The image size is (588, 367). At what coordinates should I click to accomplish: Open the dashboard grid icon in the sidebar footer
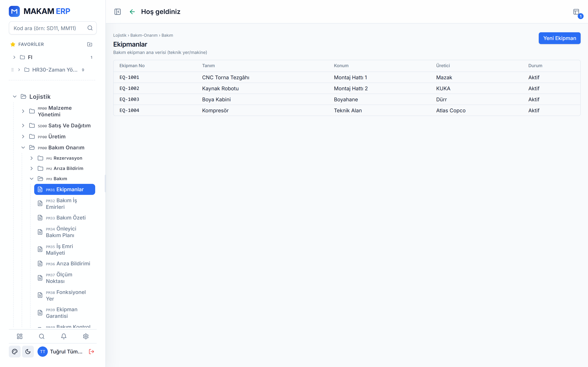point(20,336)
